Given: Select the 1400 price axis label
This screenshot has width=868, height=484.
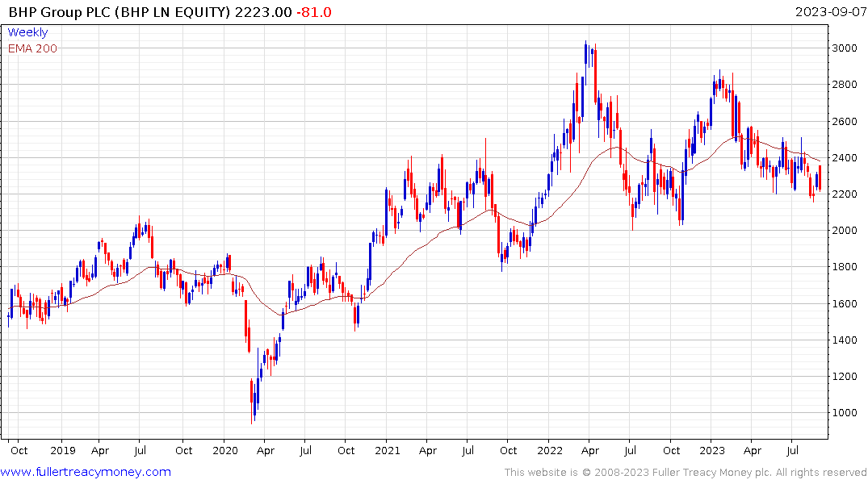Looking at the screenshot, I should click(x=845, y=340).
